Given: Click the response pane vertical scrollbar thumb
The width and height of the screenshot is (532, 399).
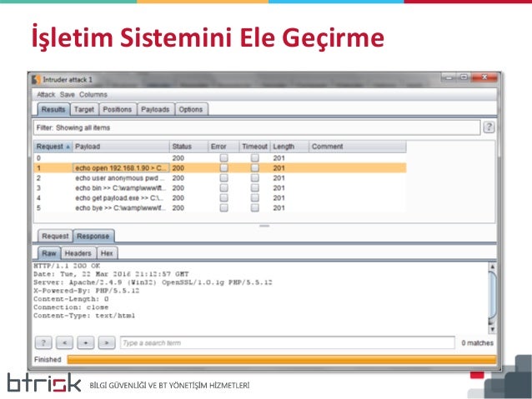Looking at the screenshot, I should 492,297.
